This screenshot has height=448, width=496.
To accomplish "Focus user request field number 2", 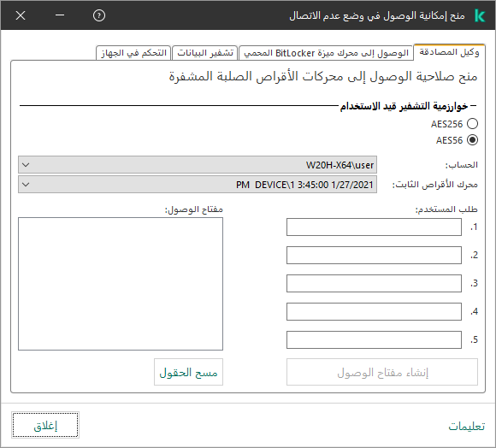I will [374, 255].
